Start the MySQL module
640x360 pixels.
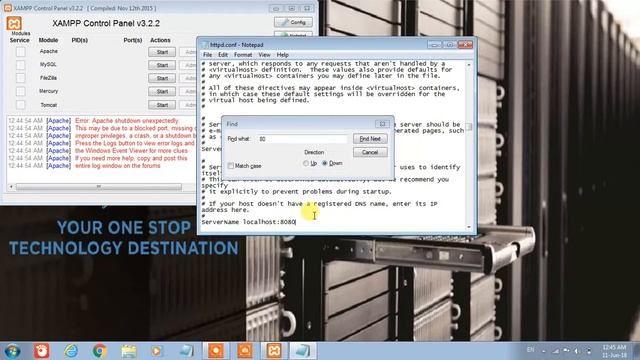[162, 65]
